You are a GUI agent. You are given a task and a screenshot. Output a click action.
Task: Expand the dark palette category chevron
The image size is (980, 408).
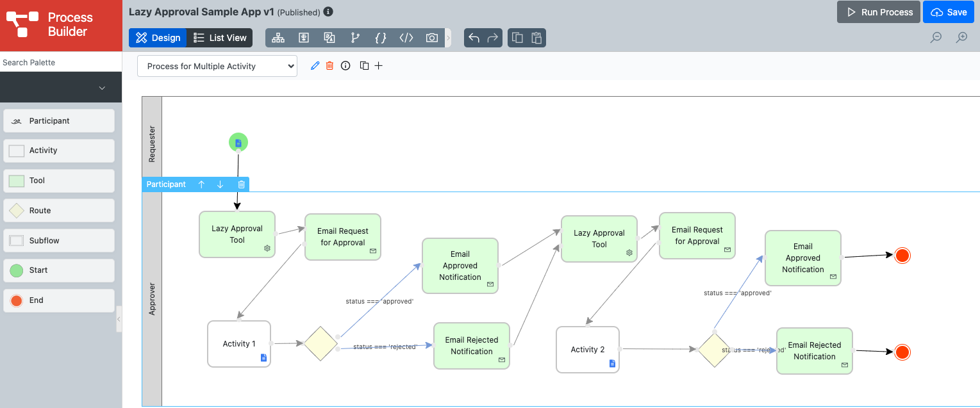click(x=102, y=88)
